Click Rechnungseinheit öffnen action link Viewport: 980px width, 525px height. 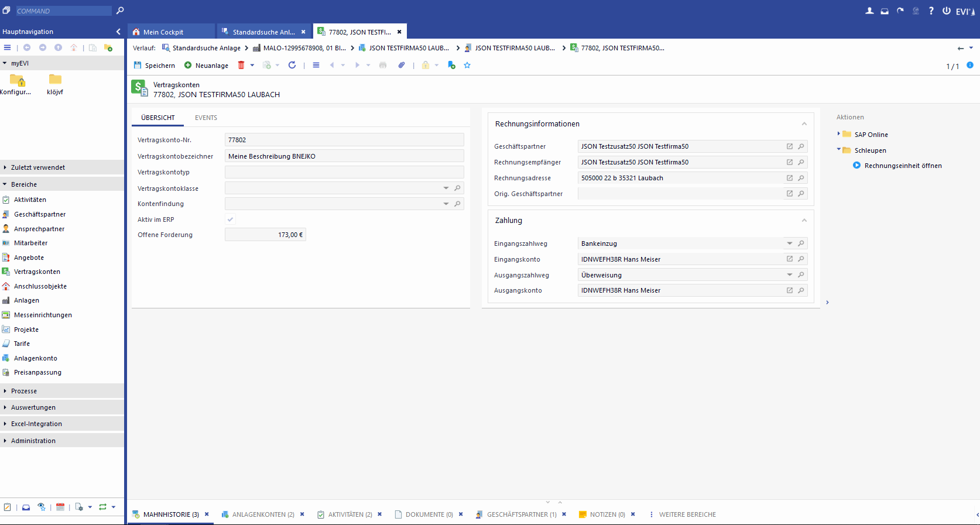[x=903, y=166]
